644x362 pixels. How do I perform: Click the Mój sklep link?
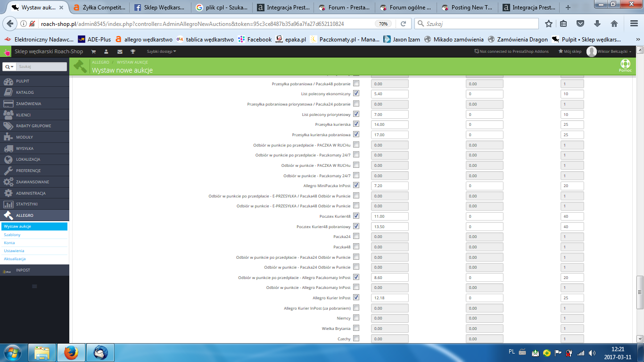tap(570, 51)
